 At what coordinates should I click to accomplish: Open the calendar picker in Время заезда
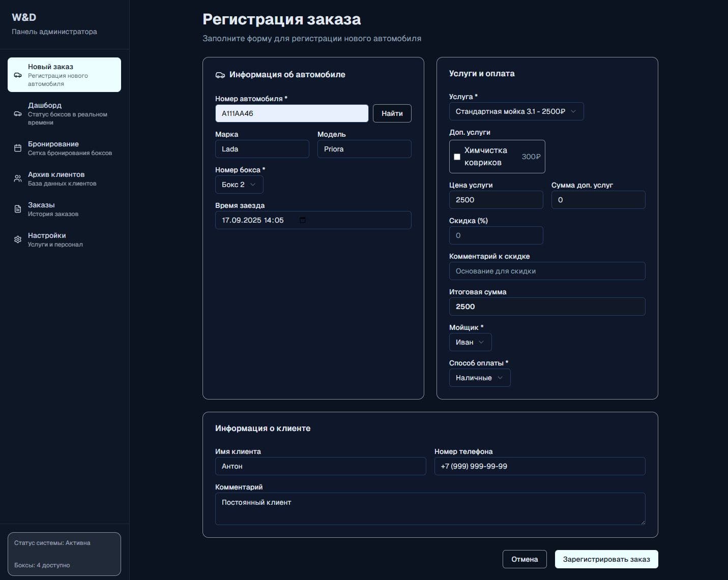pyautogui.click(x=303, y=220)
